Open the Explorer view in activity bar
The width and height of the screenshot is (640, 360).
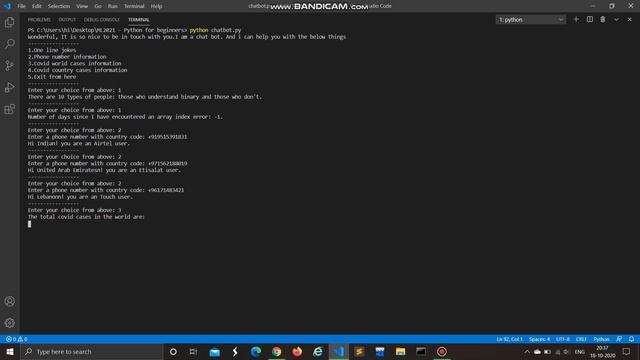tap(9, 22)
